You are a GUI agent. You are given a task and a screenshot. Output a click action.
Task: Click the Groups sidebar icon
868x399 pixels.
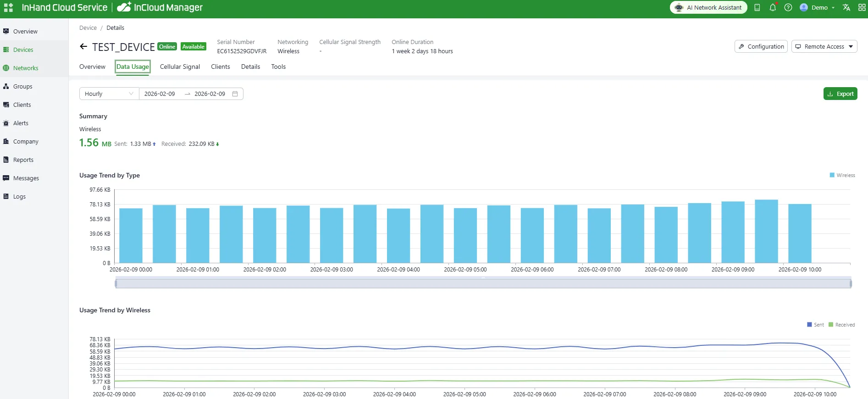pyautogui.click(x=6, y=86)
